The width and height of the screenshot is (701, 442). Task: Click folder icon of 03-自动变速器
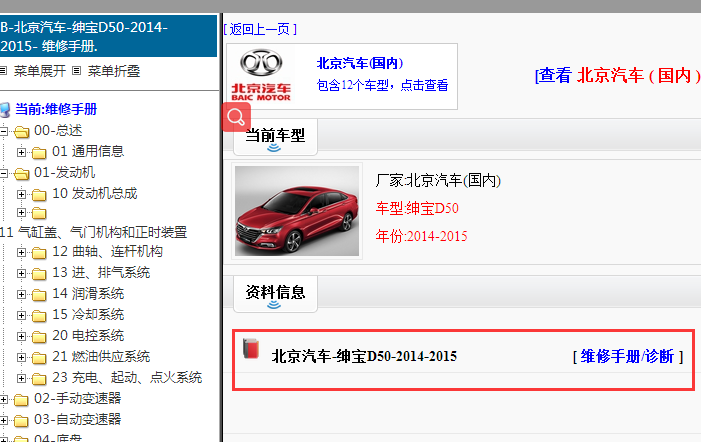[x=21, y=420]
